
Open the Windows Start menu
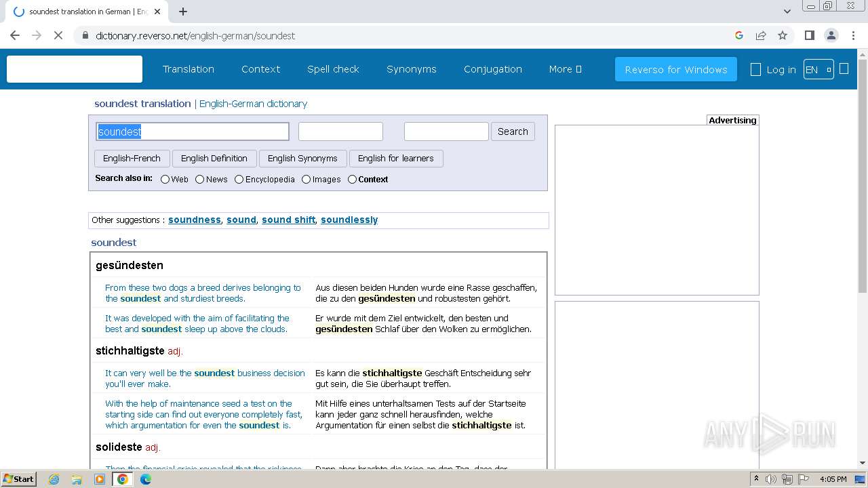coord(19,479)
